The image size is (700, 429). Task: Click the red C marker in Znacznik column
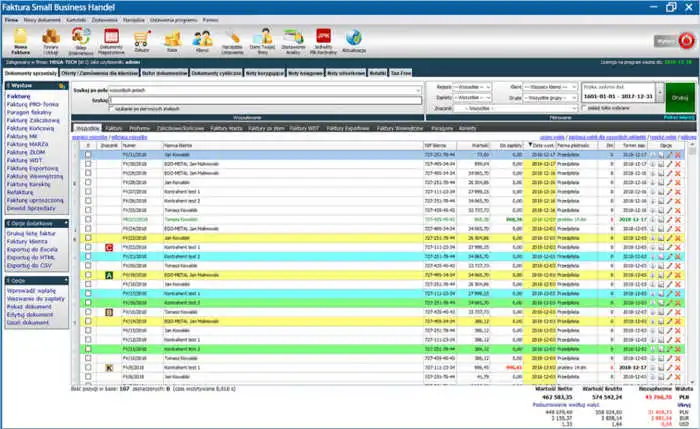click(108, 247)
